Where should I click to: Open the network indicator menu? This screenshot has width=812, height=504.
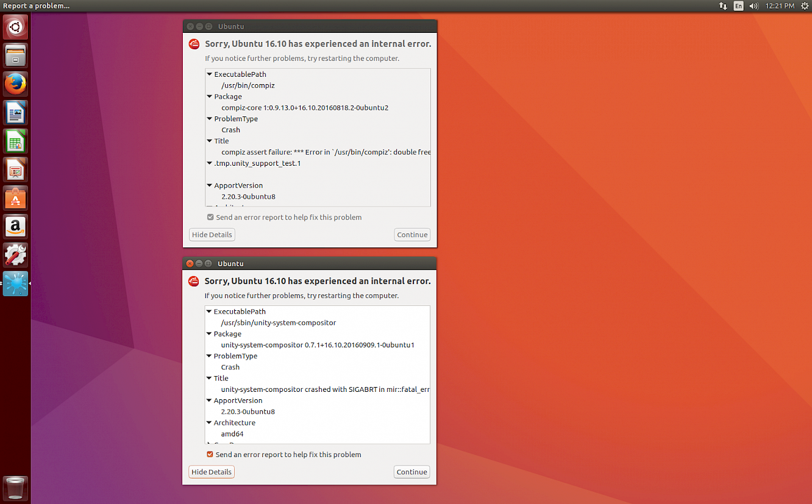[723, 6]
